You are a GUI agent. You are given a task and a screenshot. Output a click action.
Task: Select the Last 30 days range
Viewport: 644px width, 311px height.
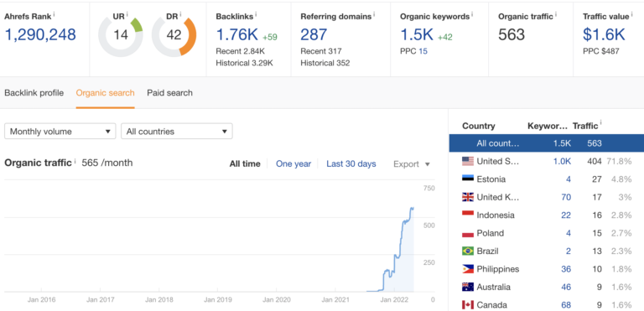(x=351, y=164)
